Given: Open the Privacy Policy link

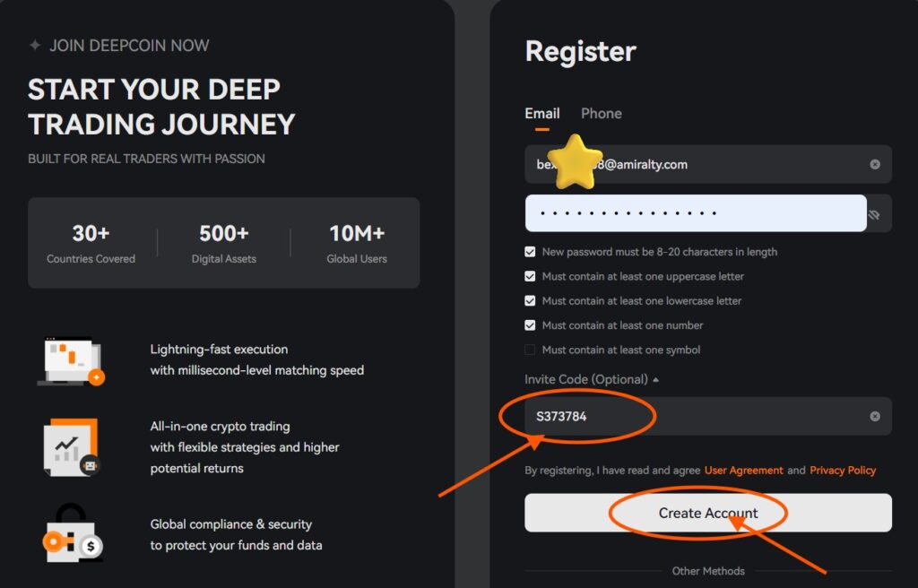Looking at the screenshot, I should (843, 470).
